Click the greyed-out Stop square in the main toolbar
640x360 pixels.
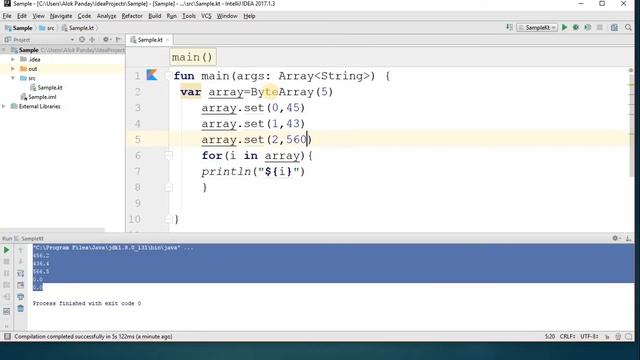pos(600,27)
